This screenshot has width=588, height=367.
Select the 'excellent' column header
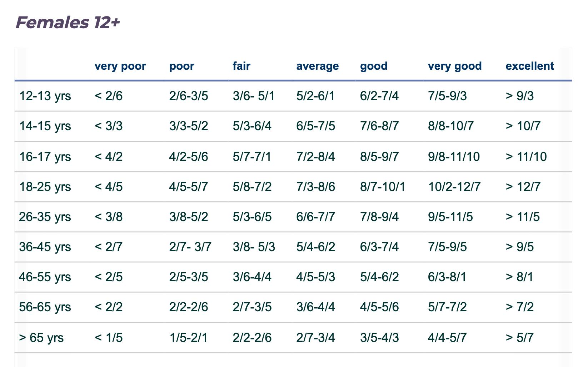[x=529, y=66]
